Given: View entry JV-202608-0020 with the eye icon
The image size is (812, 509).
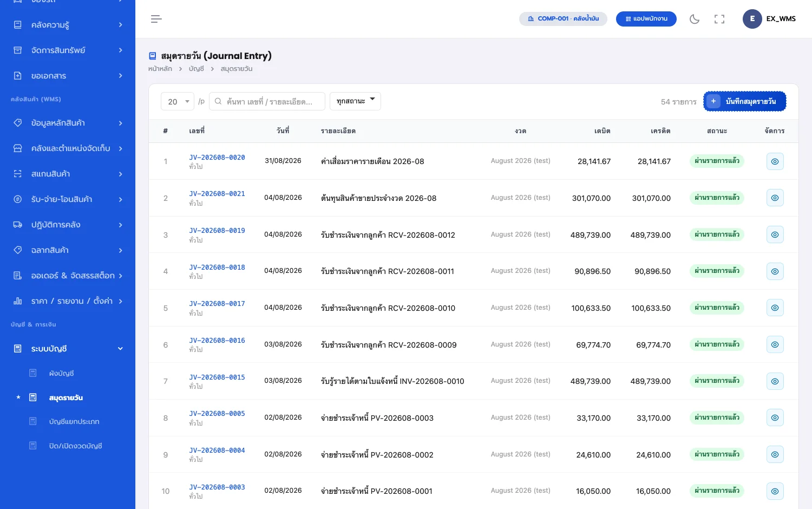Looking at the screenshot, I should (x=775, y=161).
